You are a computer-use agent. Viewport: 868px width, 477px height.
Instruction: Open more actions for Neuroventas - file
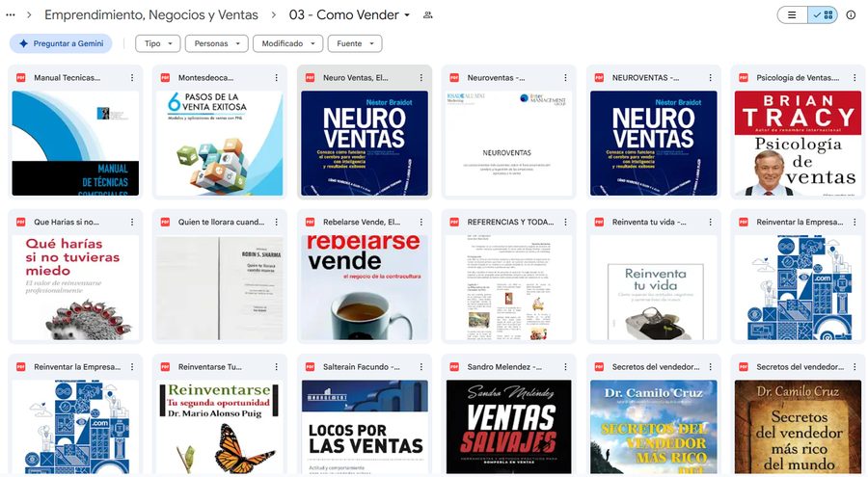(x=566, y=78)
